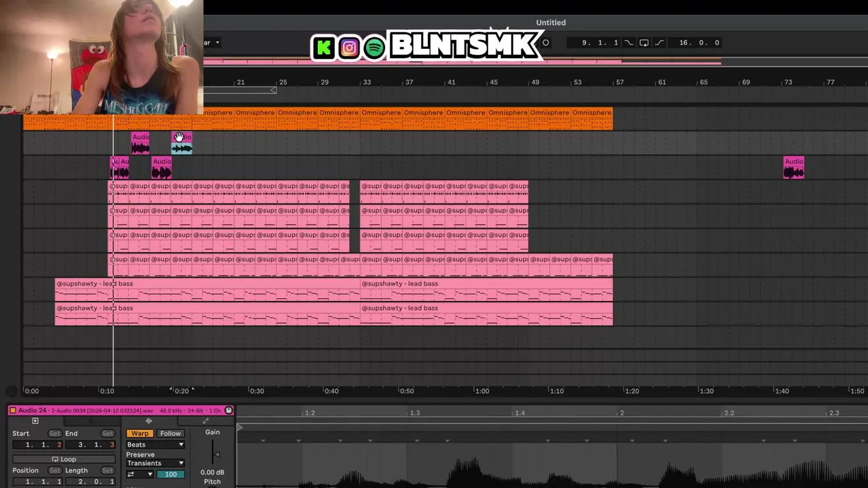The image size is (868, 488).
Task: Toggle the clip Loop button
Action: point(64,459)
